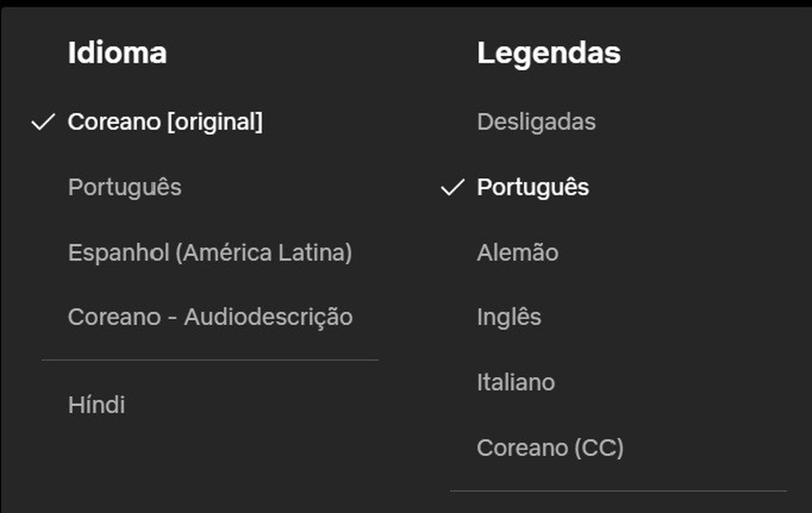Switch audio language to Português
The height and width of the screenshot is (513, 812).
coord(125,187)
